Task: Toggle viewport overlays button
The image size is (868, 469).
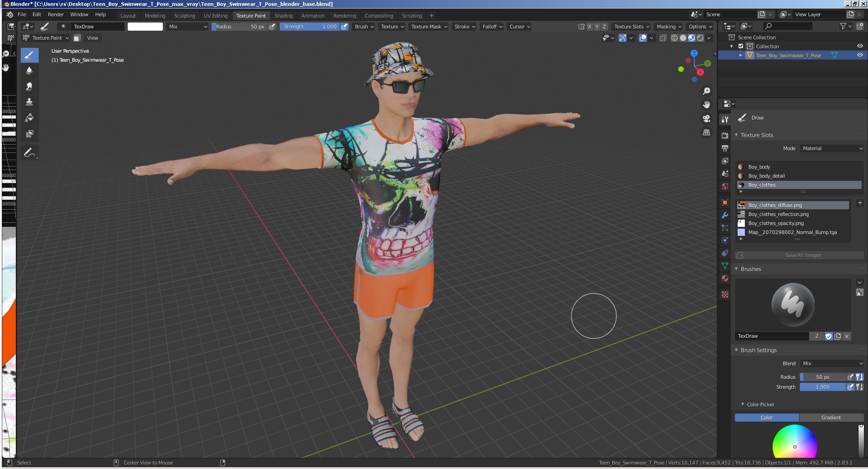Action: click(643, 38)
